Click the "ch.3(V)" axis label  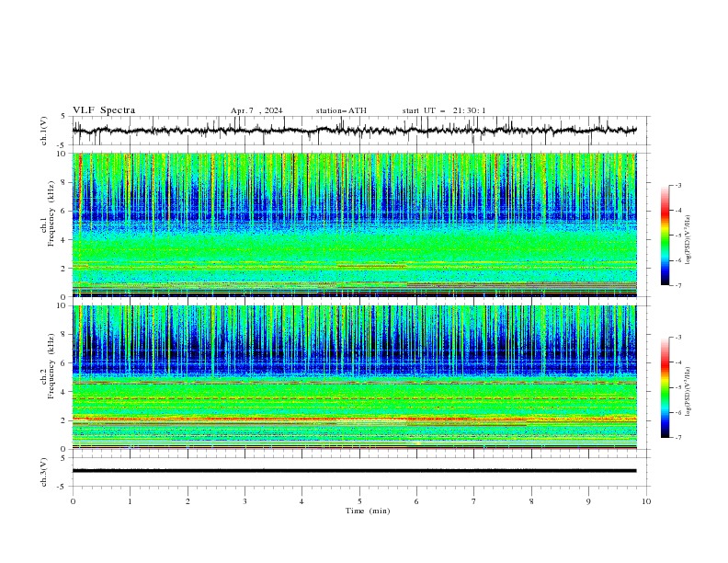44,472
